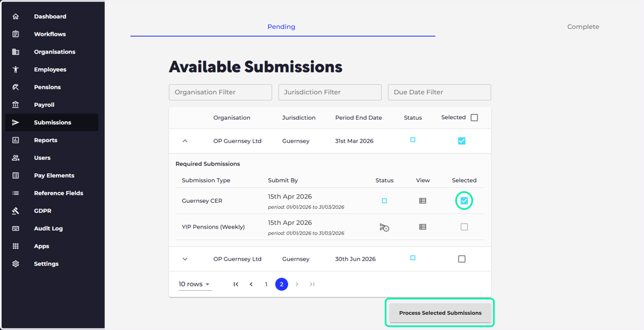Uncheck the 31st Mar 2026 row checkbox
The height and width of the screenshot is (330, 644).
[x=462, y=141]
